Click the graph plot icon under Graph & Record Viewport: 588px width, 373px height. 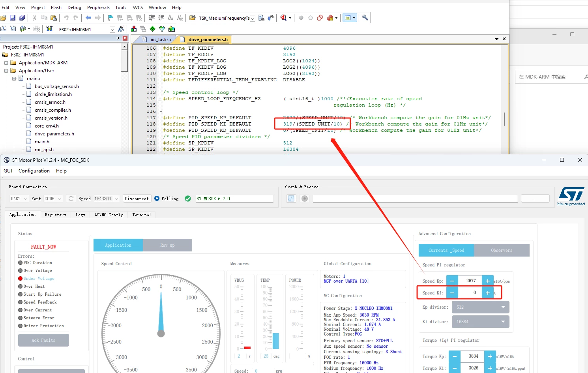[x=291, y=199]
